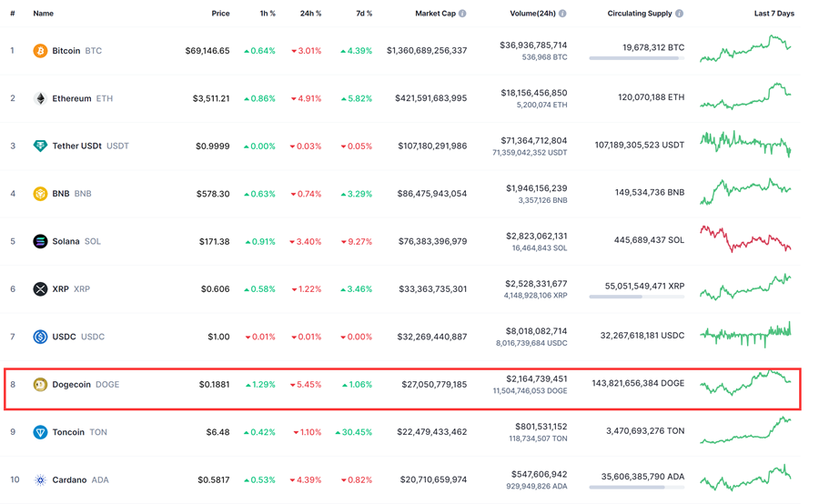Open Solana red 7-day sparkline chart
The width and height of the screenshot is (819, 504).
(745, 238)
